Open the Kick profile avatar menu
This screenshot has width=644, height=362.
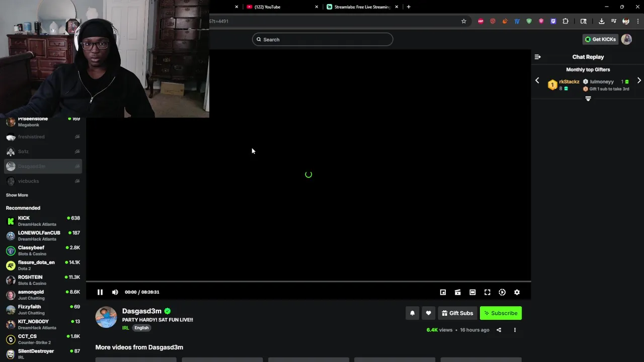tap(626, 39)
